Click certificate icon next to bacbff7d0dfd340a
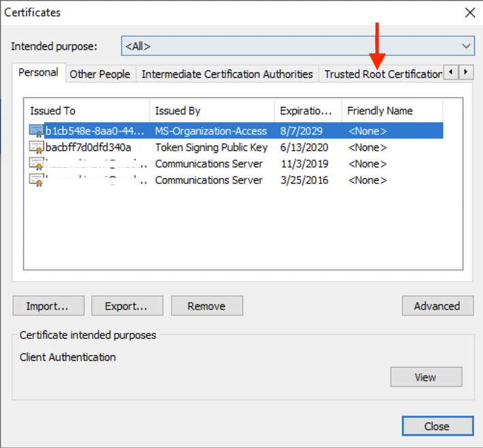This screenshot has width=483, height=448. [36, 147]
